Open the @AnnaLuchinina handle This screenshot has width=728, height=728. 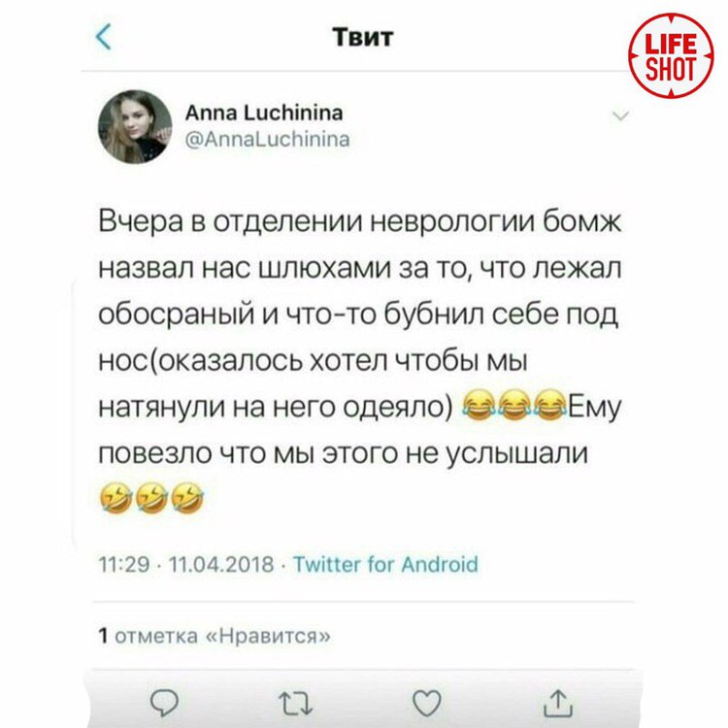tap(268, 139)
